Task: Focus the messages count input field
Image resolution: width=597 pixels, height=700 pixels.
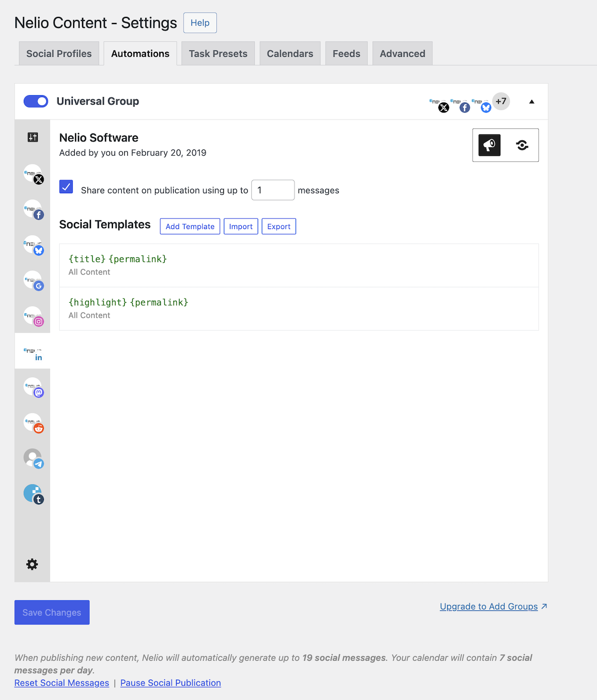Action: click(x=273, y=190)
